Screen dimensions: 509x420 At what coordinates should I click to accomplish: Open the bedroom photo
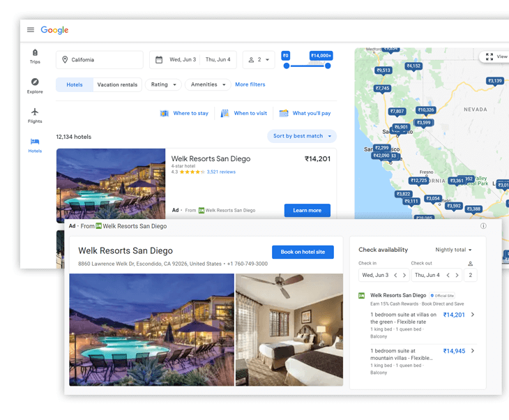pos(289,330)
